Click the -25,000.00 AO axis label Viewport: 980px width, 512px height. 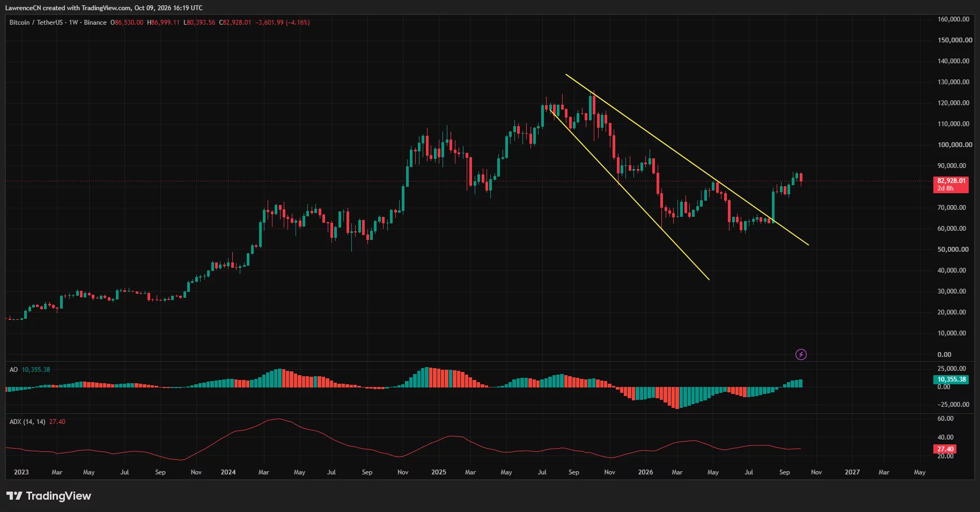(x=953, y=405)
